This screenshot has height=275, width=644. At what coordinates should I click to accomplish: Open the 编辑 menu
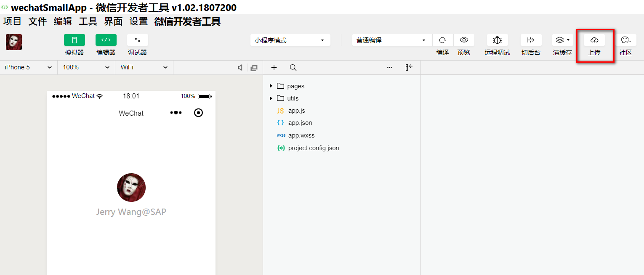tap(63, 21)
